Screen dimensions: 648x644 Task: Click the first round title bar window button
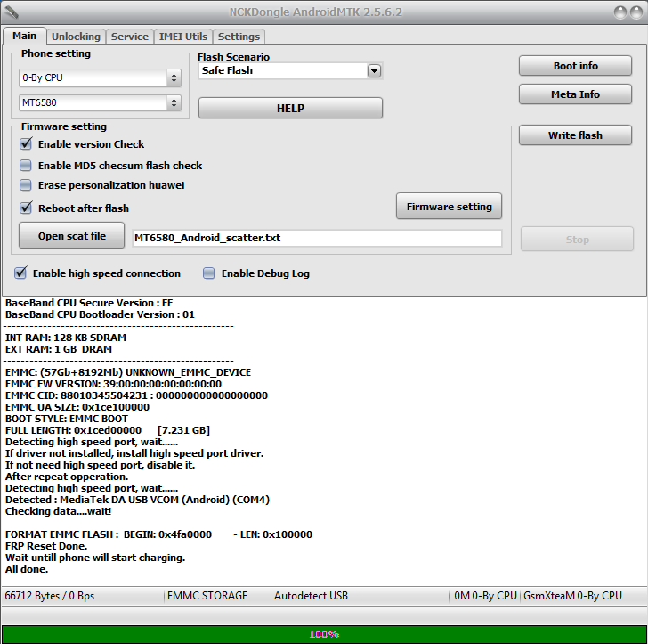coord(620,12)
